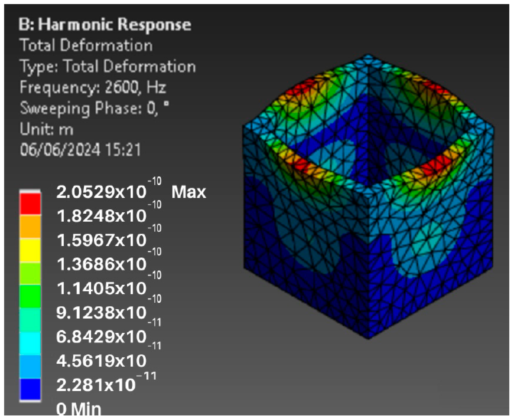Click the B: Harmonic Response title
This screenshot has height=420, width=514.
point(105,25)
